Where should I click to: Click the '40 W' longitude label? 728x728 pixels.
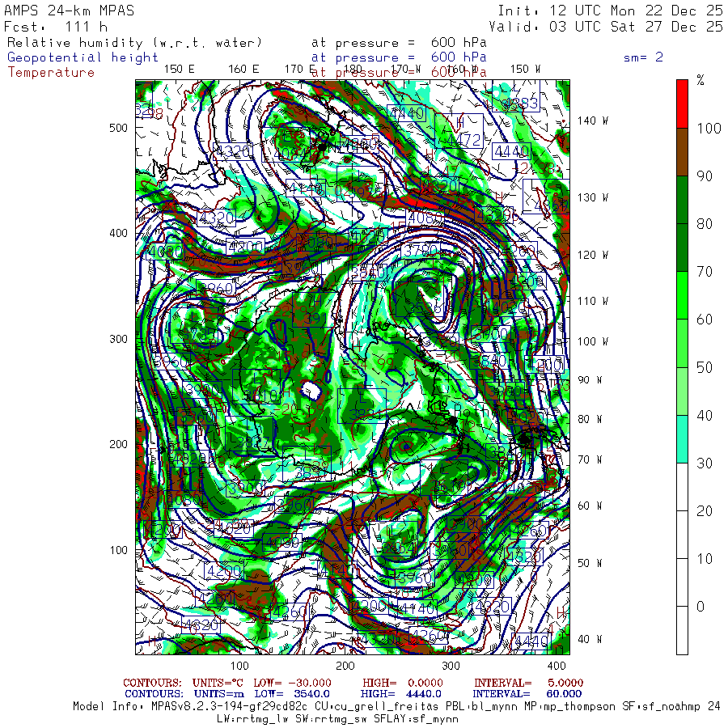(x=590, y=639)
